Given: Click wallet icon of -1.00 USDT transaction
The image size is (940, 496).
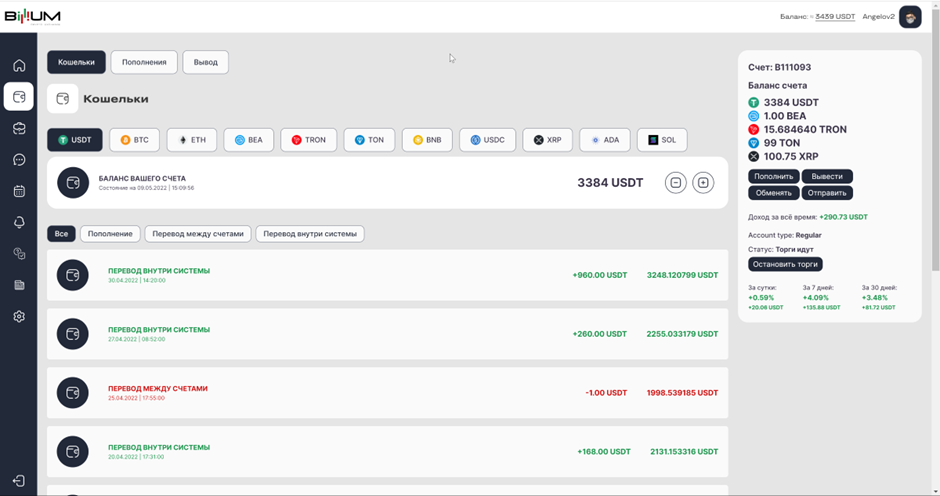Looking at the screenshot, I should [73, 393].
